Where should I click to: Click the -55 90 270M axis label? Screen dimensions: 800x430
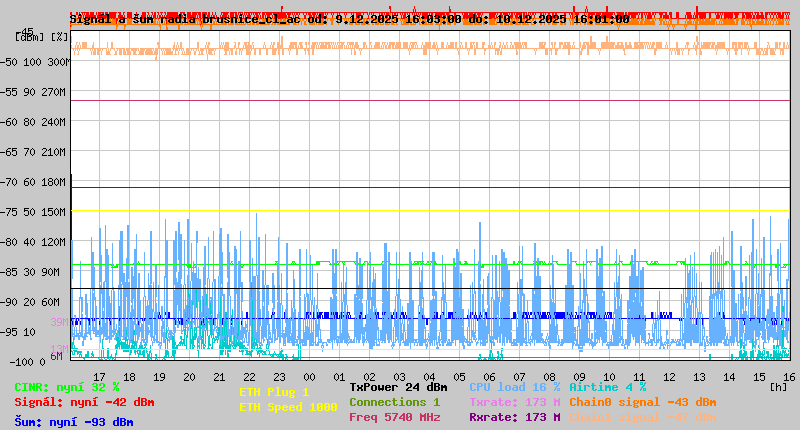[x=33, y=92]
